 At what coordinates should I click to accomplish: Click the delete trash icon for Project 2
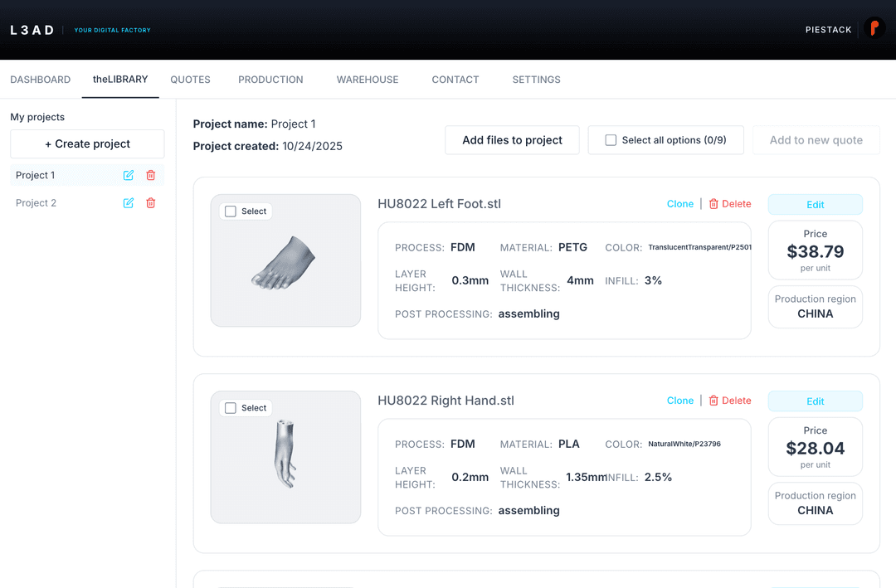click(x=150, y=203)
